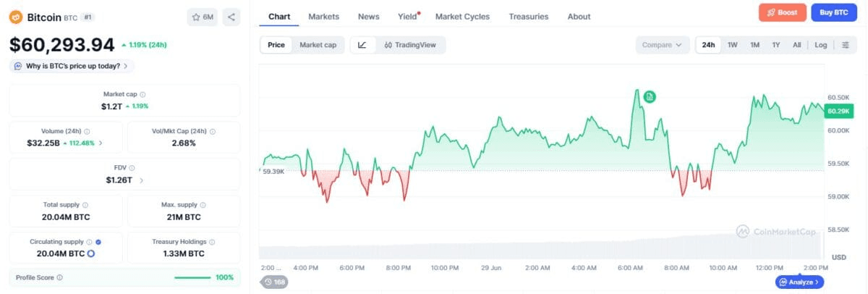Screen dimensions: 868x294
Task: Click the Market cap info icon
Action: click(x=142, y=94)
